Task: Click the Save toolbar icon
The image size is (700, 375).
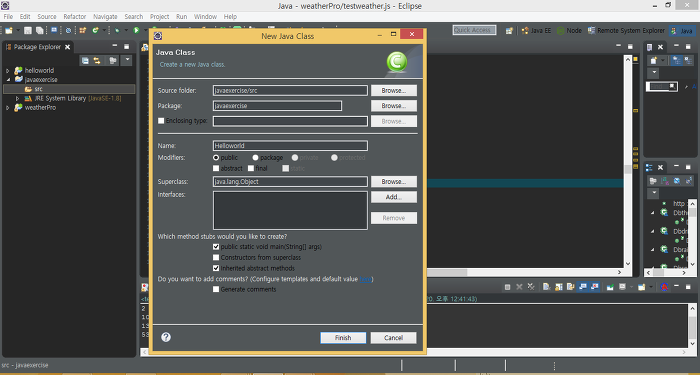Action: point(28,30)
